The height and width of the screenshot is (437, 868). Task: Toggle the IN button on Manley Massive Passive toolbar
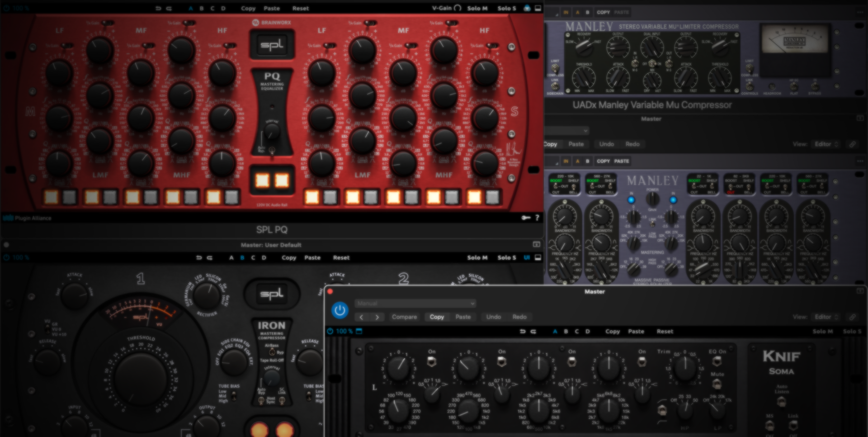[566, 161]
